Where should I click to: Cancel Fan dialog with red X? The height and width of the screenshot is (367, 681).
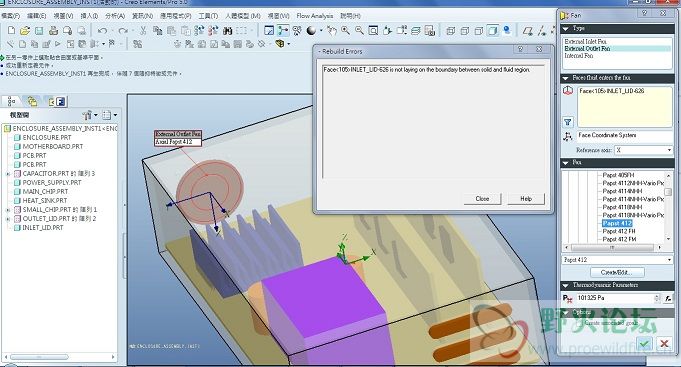coord(664,344)
